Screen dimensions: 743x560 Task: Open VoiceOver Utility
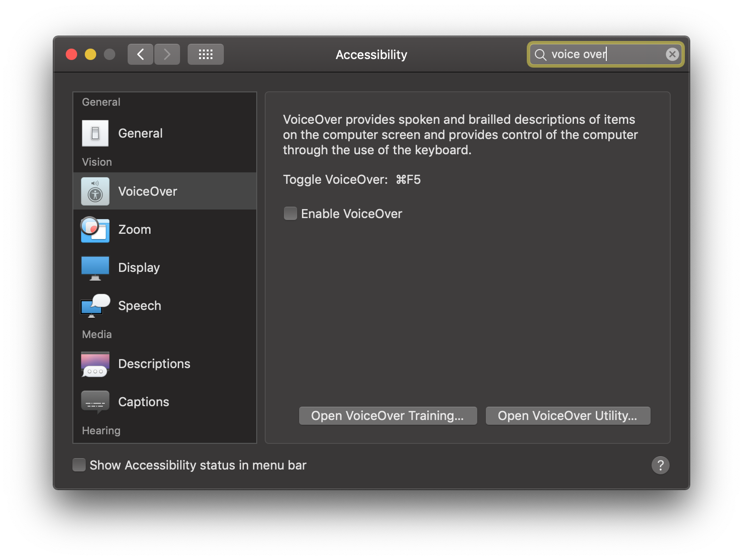click(x=567, y=415)
